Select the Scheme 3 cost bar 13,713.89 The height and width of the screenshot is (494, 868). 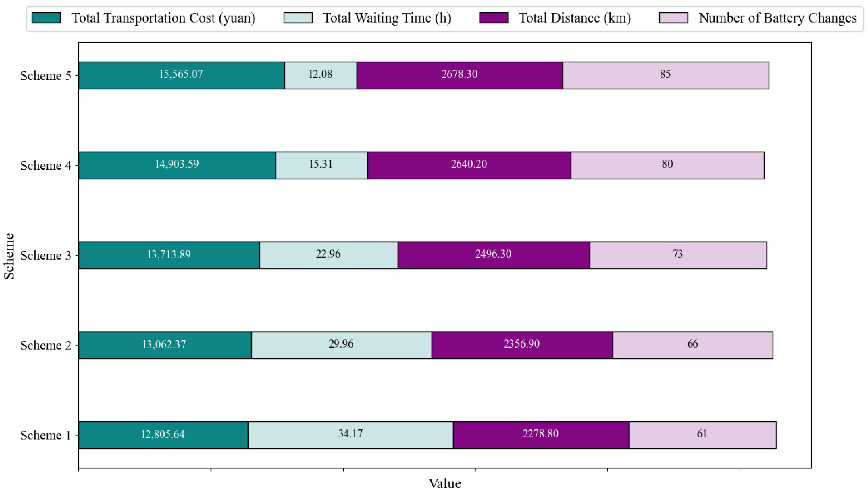click(x=169, y=255)
